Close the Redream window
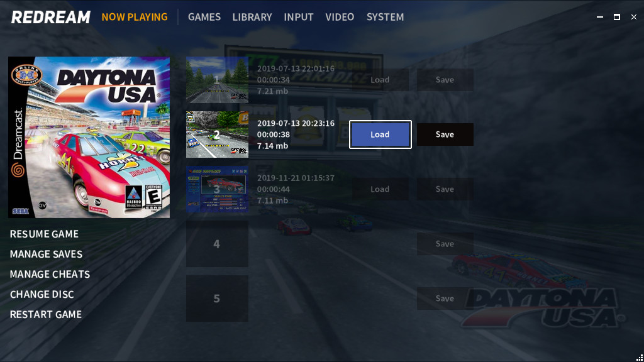 click(634, 17)
